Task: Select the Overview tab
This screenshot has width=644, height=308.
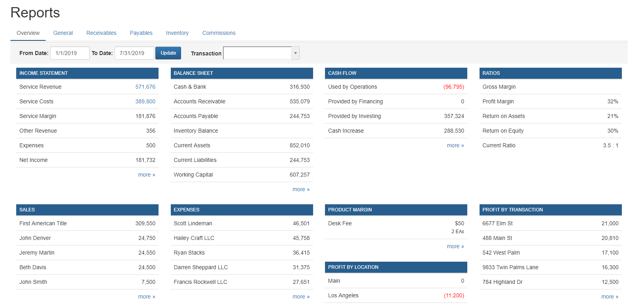Action: [28, 33]
